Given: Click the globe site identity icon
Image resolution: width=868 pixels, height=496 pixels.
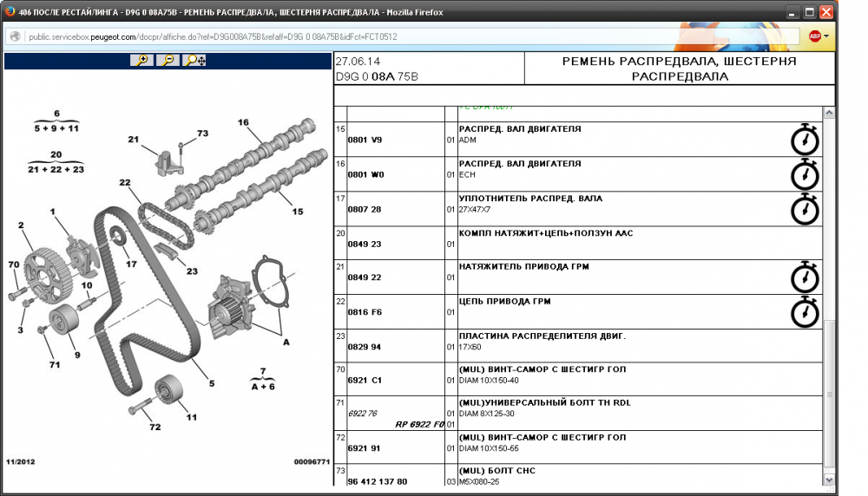Looking at the screenshot, I should pyautogui.click(x=15, y=36).
